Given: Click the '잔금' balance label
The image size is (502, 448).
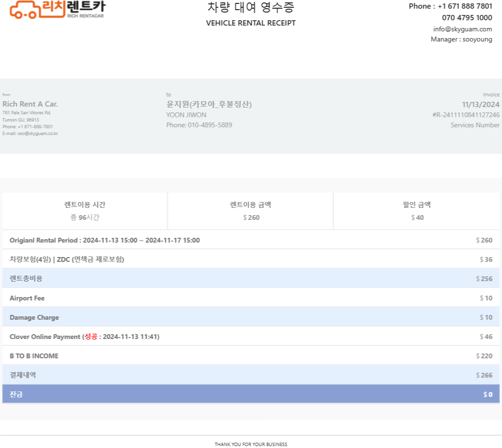Looking at the screenshot, I should tap(16, 394).
